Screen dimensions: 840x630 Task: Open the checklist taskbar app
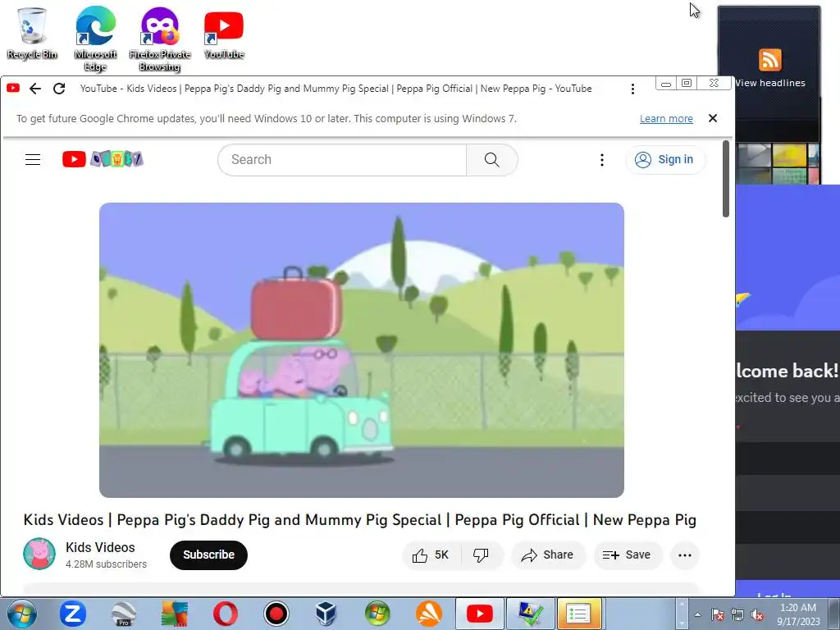pos(581,614)
